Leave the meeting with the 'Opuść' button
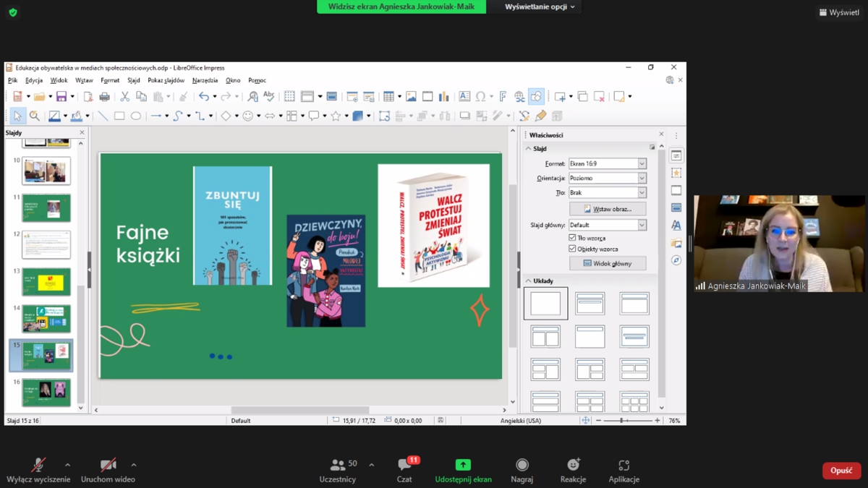Image resolution: width=868 pixels, height=488 pixels. pyautogui.click(x=841, y=471)
